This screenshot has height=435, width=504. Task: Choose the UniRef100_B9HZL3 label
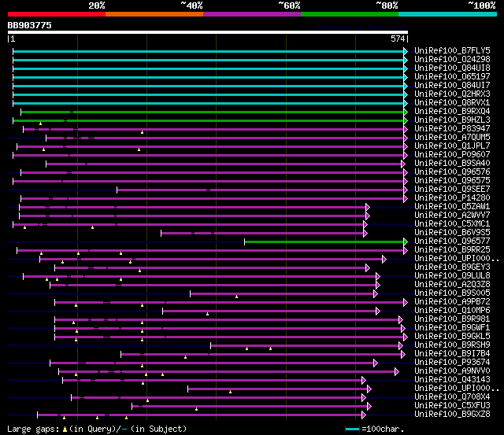tap(452, 120)
